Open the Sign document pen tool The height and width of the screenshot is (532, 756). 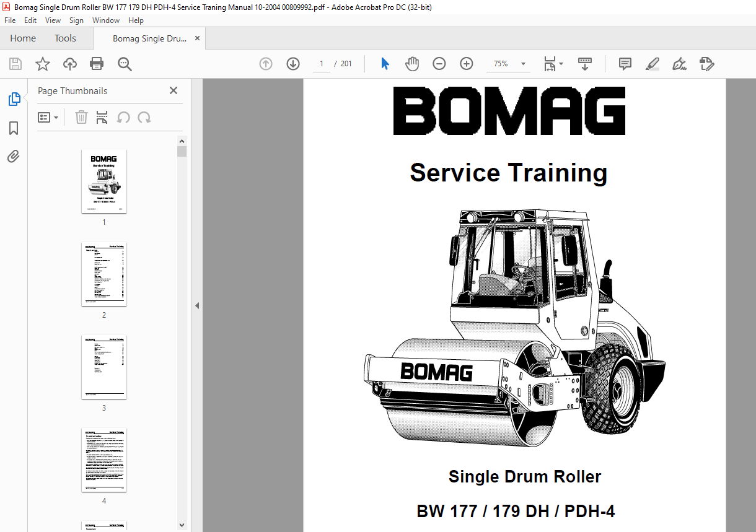coord(680,64)
